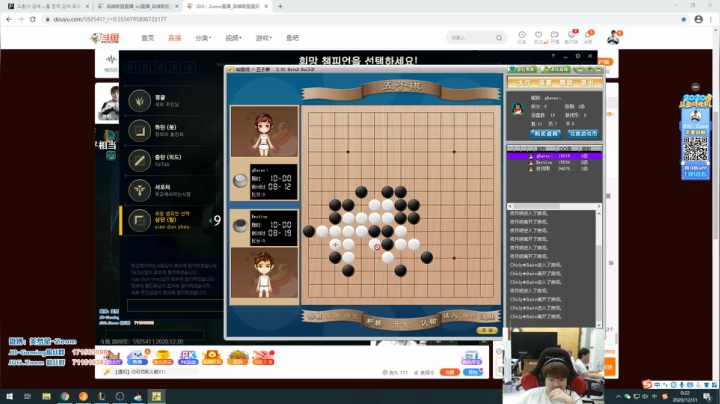The width and height of the screenshot is (720, 404).
Task: Expand the 分类 categories dropdown
Action: [203, 38]
